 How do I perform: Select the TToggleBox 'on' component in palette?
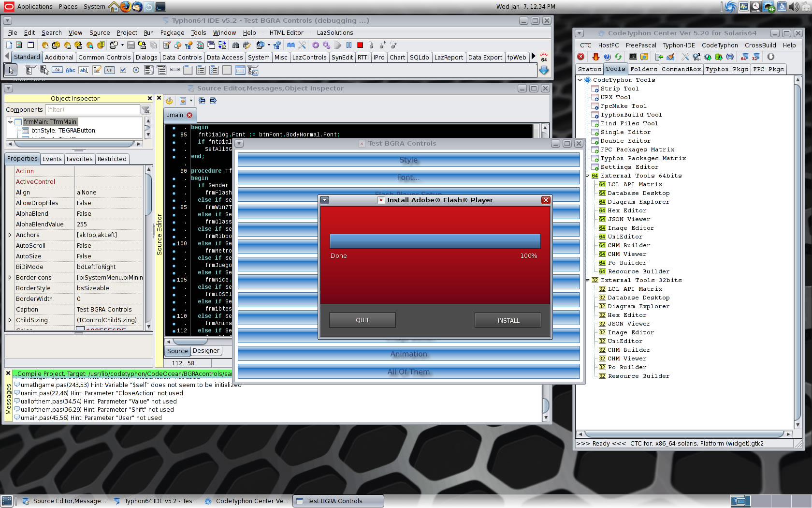pos(110,70)
